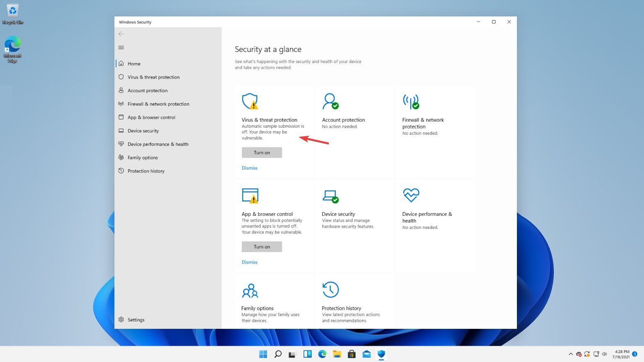Click the security warning tray icon
This screenshot has width=644, height=362.
coord(579,354)
